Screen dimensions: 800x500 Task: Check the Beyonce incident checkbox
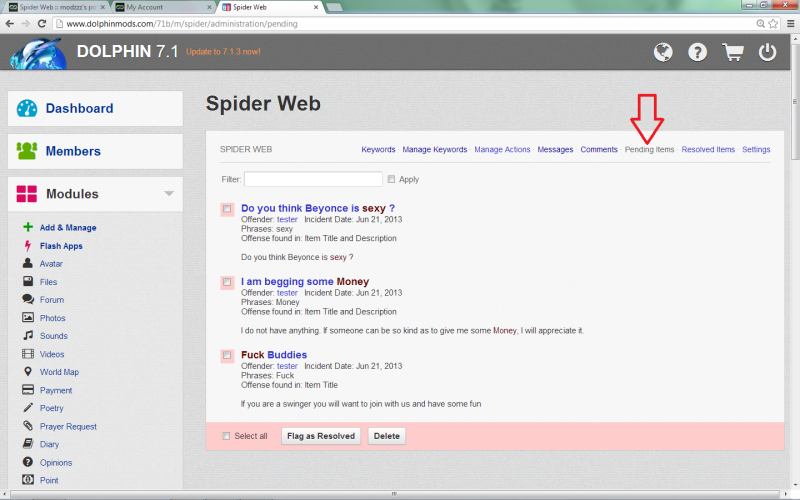coord(227,209)
